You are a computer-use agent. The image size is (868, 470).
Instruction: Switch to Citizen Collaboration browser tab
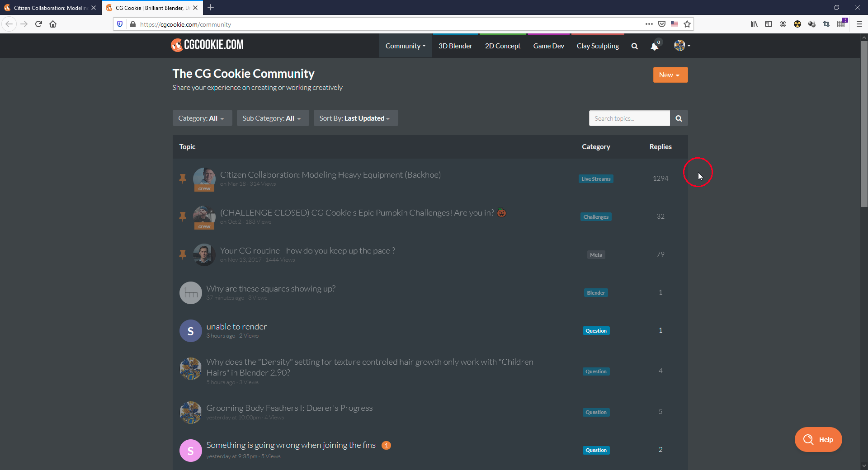click(x=50, y=8)
